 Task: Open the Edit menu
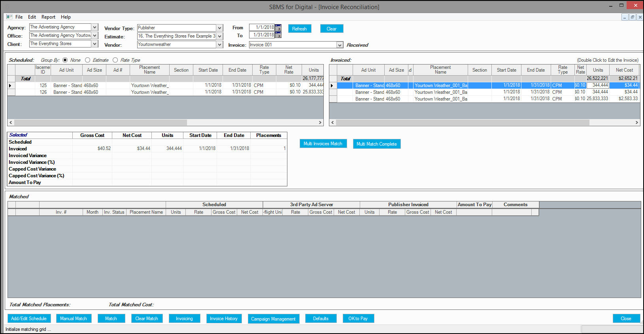pos(32,17)
